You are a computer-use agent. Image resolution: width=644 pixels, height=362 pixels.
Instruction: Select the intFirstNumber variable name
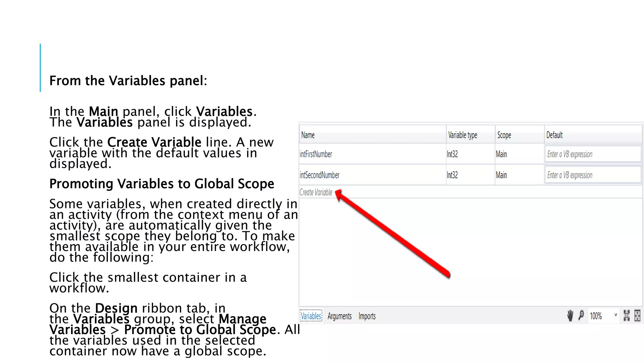click(316, 154)
